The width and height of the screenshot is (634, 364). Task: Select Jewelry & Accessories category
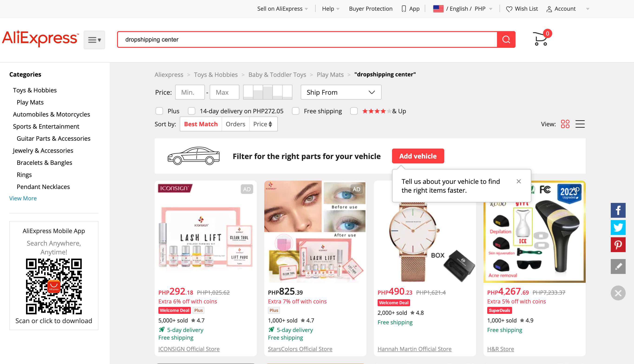[x=43, y=150]
